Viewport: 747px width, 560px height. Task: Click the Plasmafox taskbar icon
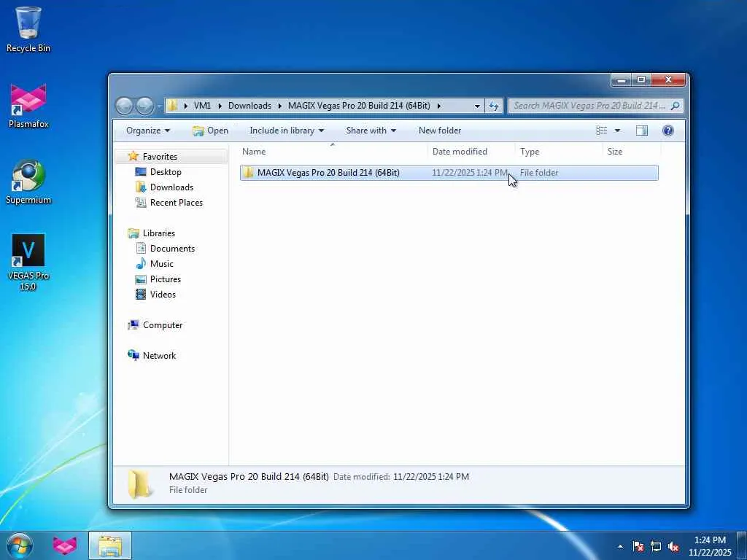point(65,545)
